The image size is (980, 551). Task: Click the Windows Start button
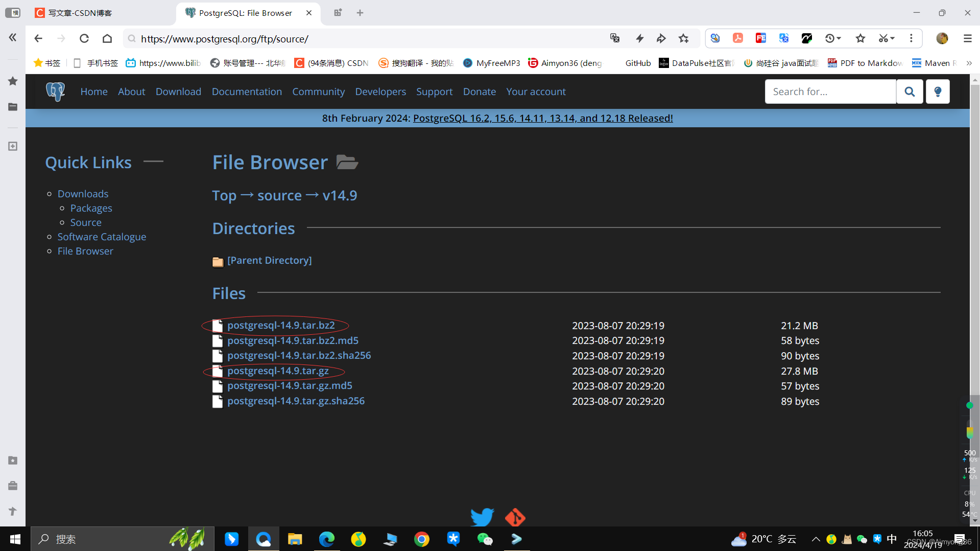[15, 539]
